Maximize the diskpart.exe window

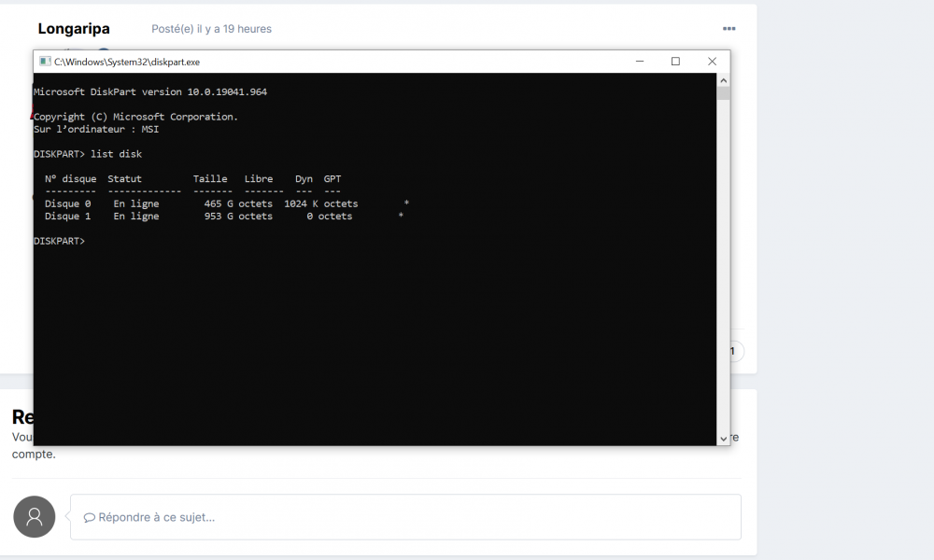pos(675,62)
